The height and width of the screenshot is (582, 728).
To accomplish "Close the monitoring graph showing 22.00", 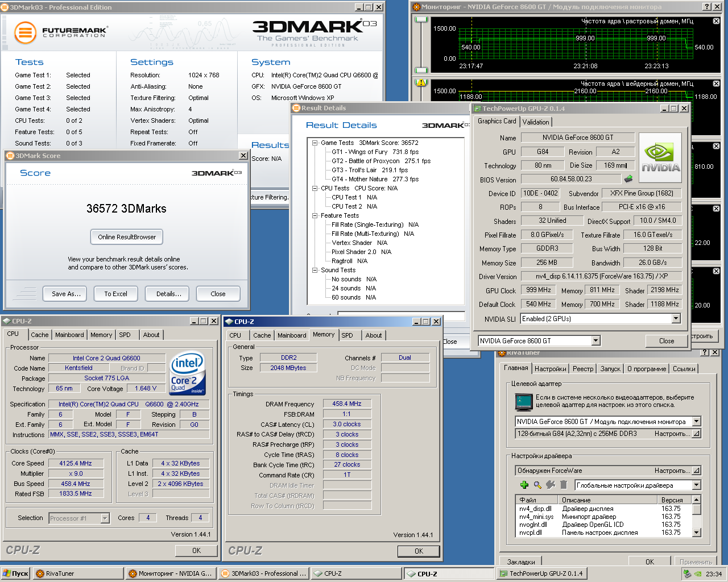I will 716,209.
